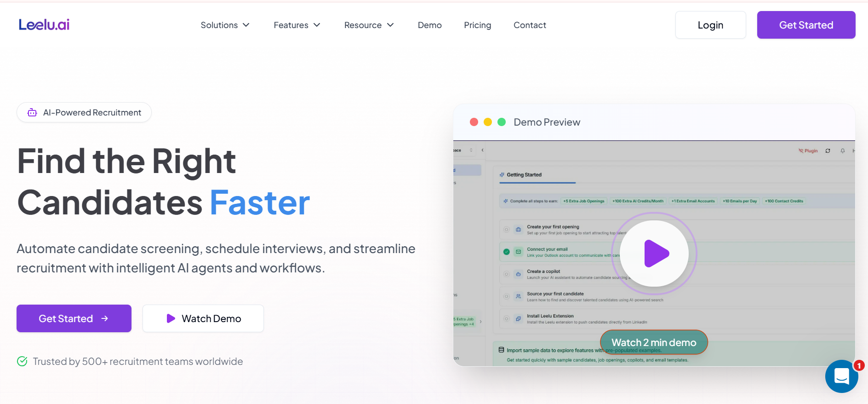Toggle the green Connect your email checkmark
Viewport: 868px width, 404px height.
(x=506, y=252)
